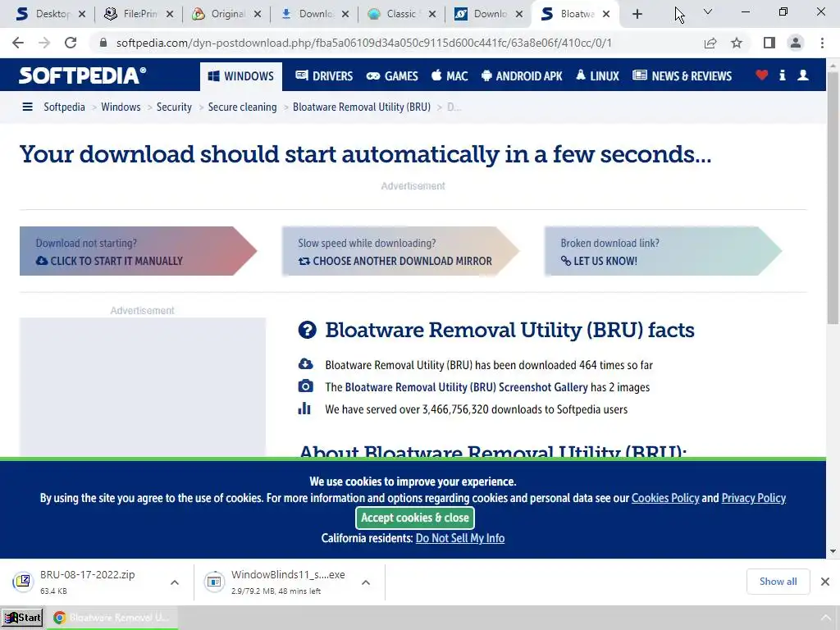Click the user account icon in Softpedia header

point(803,75)
